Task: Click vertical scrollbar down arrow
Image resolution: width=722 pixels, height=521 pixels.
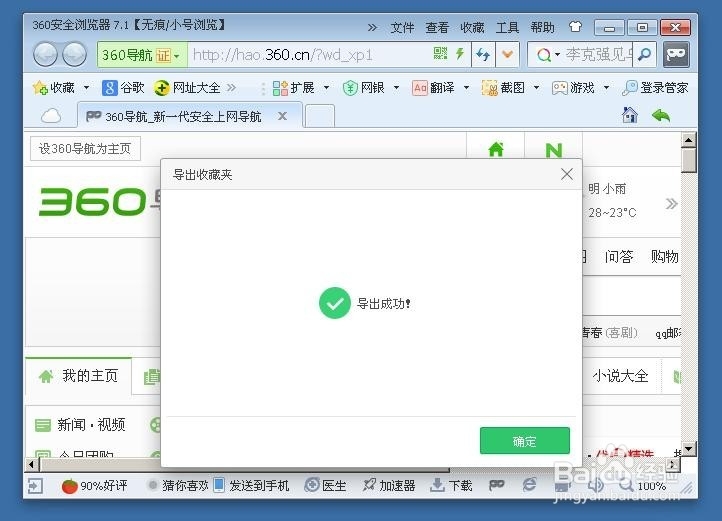Action: coord(688,448)
